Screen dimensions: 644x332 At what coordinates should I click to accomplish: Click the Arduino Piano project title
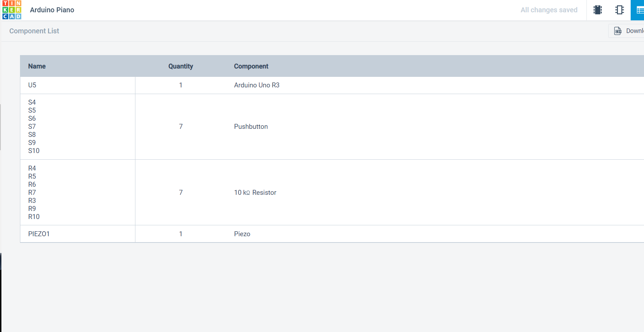pos(52,10)
